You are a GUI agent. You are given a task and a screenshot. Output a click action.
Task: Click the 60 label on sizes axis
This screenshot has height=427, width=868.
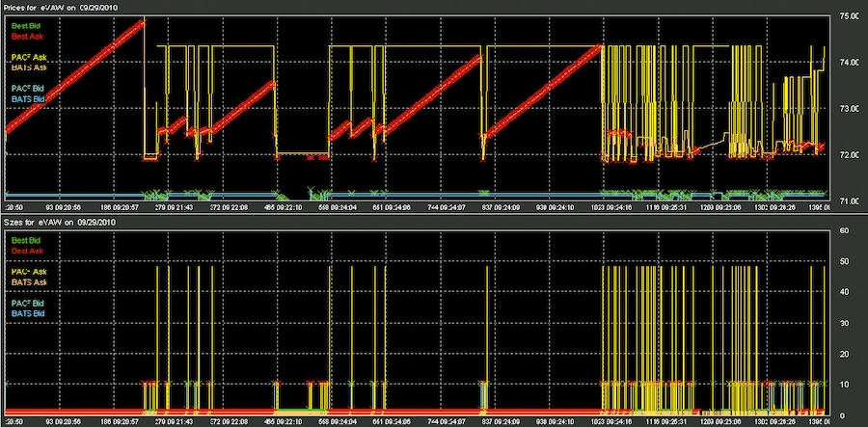click(844, 232)
